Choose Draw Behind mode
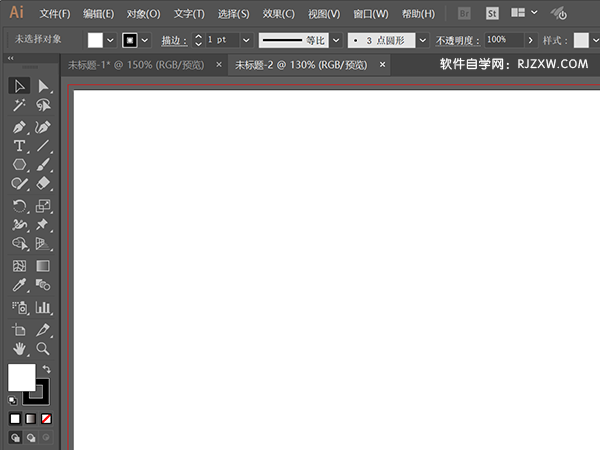This screenshot has width=600, height=450. (x=31, y=437)
